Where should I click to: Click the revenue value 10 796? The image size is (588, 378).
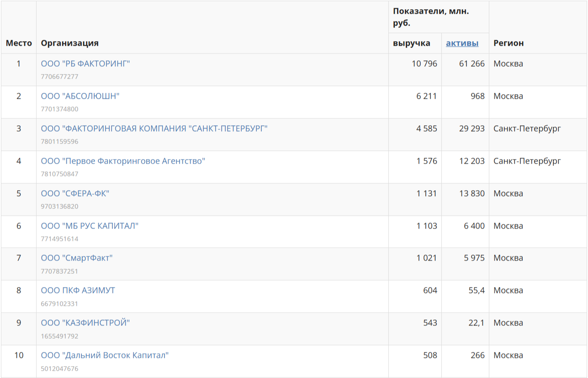(424, 64)
